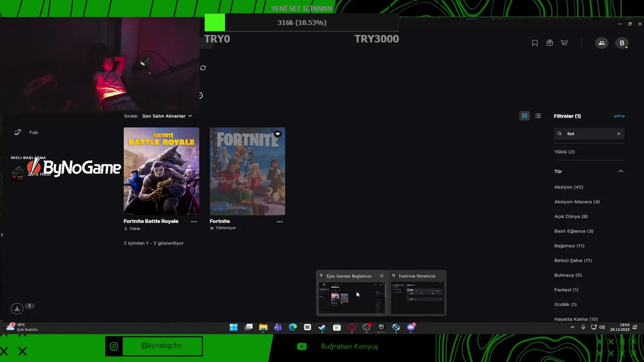Reset filters with the sıfırla link

coord(619,116)
